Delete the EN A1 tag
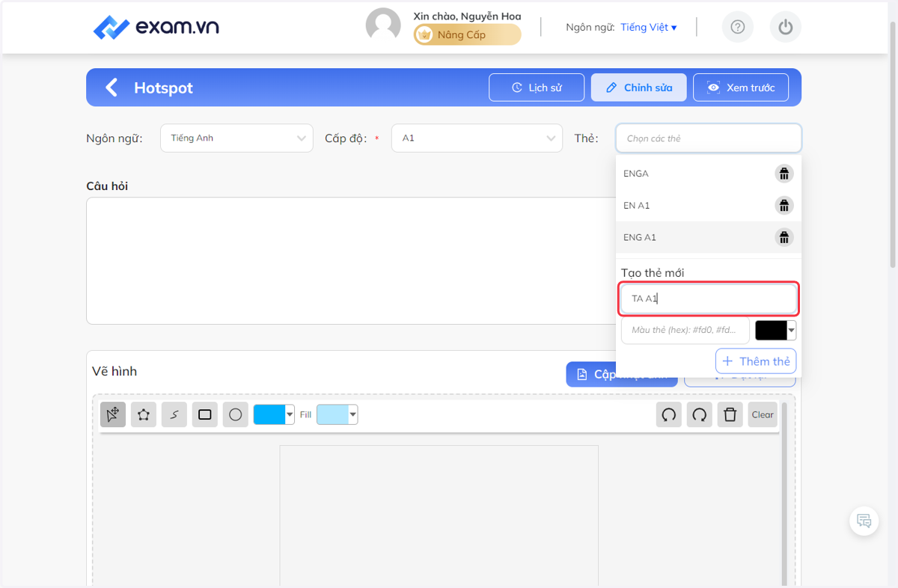Image resolution: width=898 pixels, height=588 pixels. click(x=784, y=206)
